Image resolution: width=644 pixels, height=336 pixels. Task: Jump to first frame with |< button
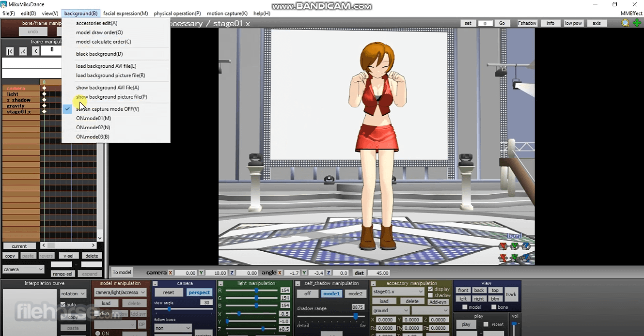[x=10, y=51]
